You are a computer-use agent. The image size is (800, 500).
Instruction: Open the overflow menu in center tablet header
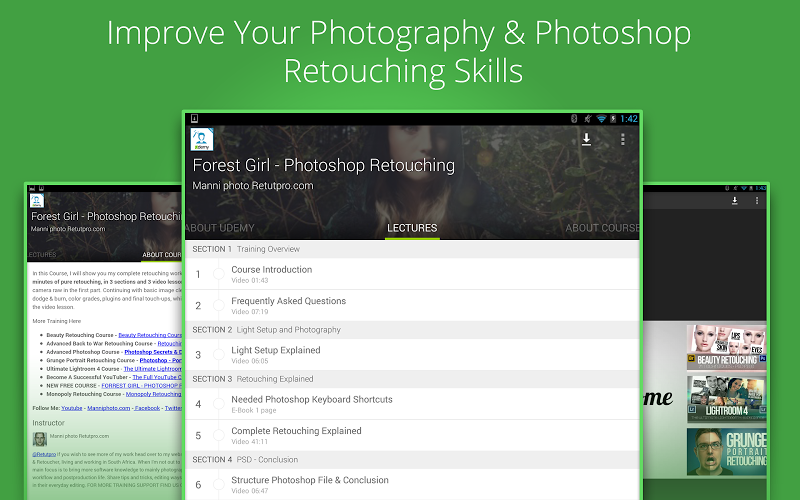tap(622, 139)
